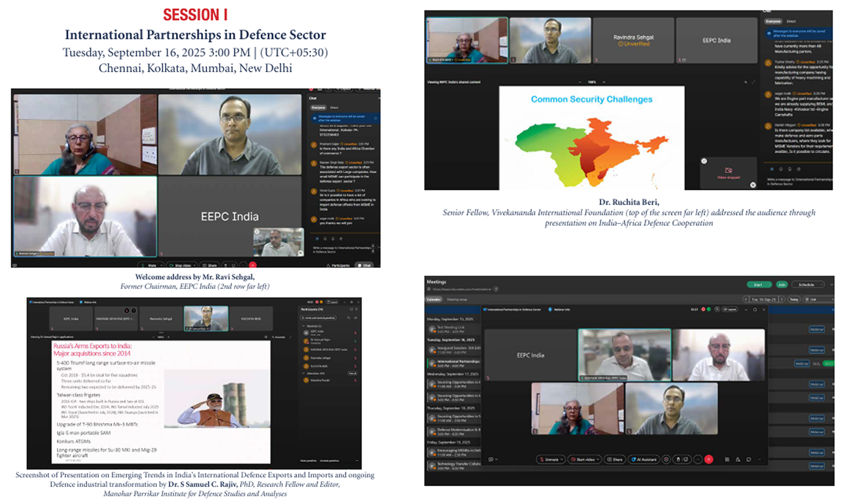Click the AI Assistant button in Webex controls
This screenshot has height=504, width=853.
pos(644,460)
